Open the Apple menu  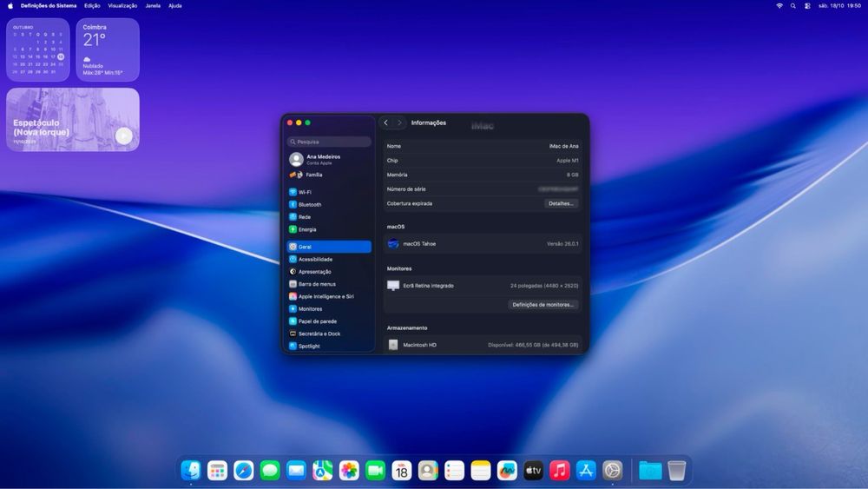point(10,5)
